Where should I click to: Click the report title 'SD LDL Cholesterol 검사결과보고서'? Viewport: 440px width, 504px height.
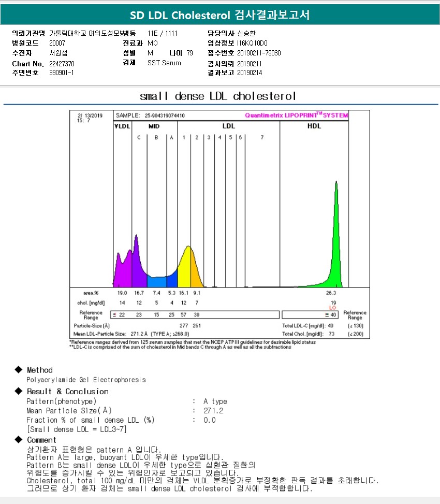219,15
